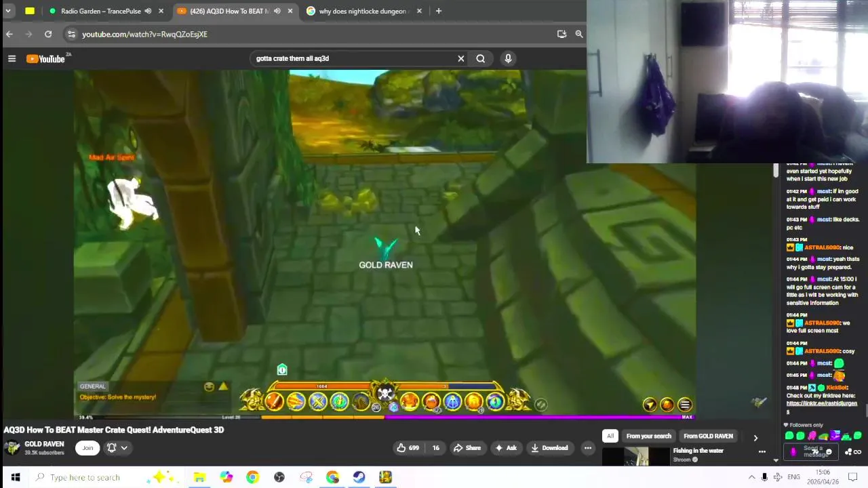This screenshot has width=868, height=488.
Task: Share the video
Action: click(x=467, y=447)
